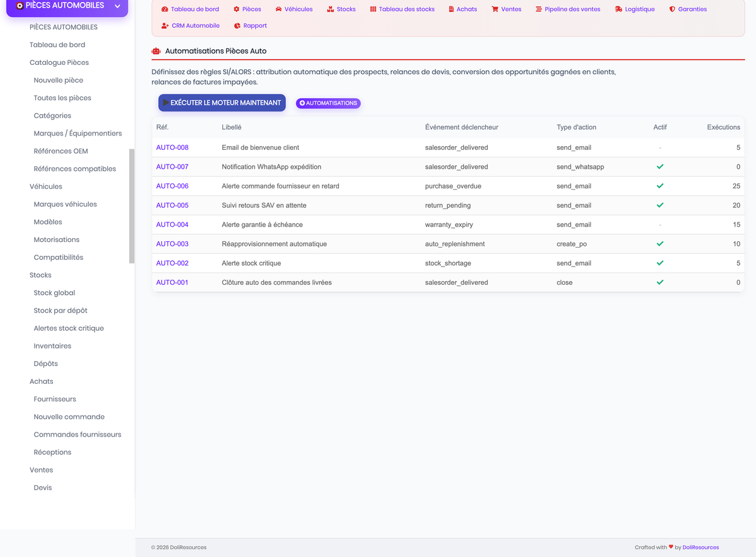
Task: Click the Tableau des stocks grid icon
Action: tap(373, 9)
